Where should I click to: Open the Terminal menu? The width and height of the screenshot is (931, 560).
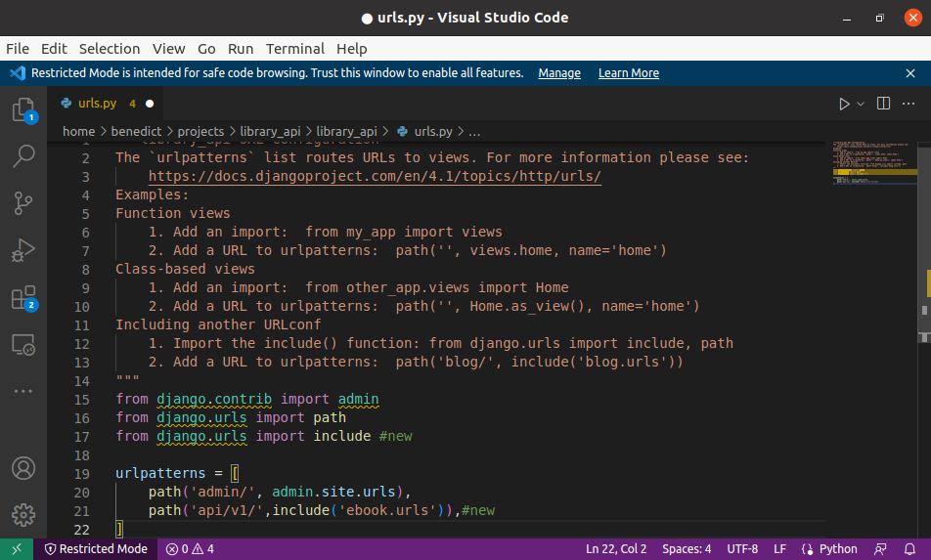coord(295,49)
